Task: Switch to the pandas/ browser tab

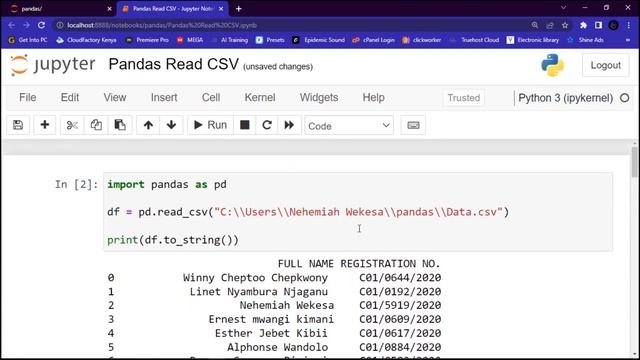Action: (x=57, y=9)
